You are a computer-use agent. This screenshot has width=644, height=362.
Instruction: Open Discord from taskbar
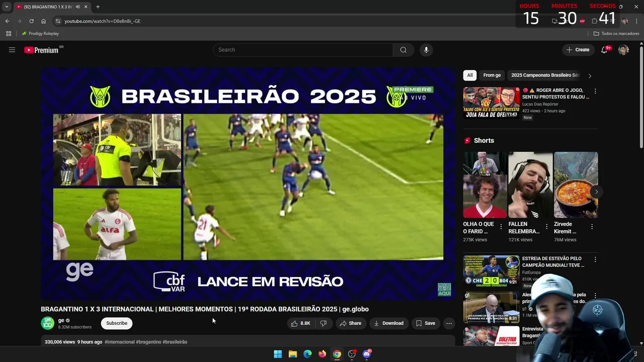[367, 354]
